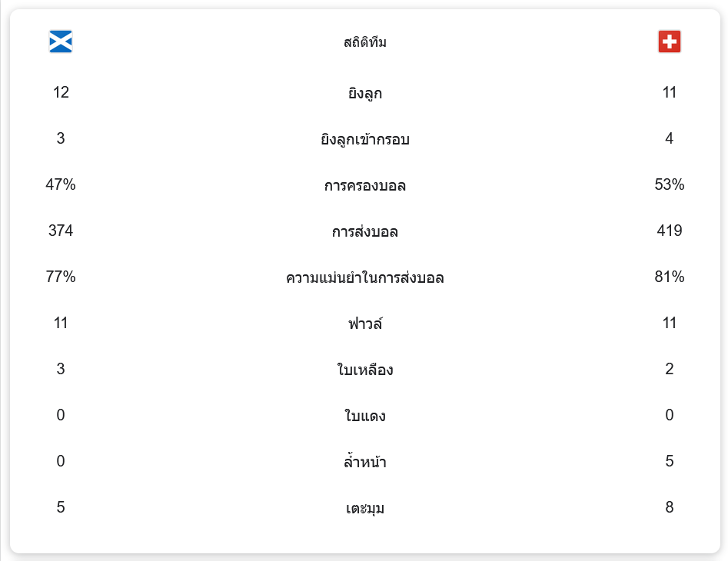
Task: Click Scotland's 47% possession value
Action: tap(61, 184)
